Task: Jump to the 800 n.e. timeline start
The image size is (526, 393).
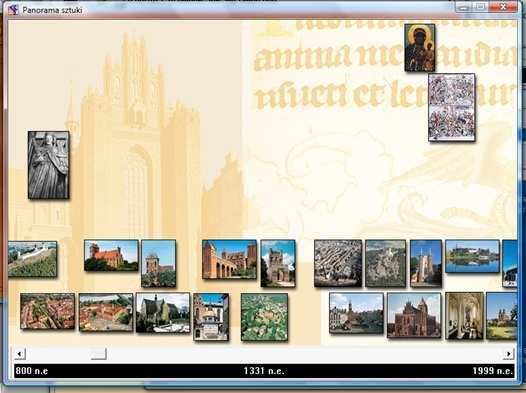Action: tap(32, 371)
